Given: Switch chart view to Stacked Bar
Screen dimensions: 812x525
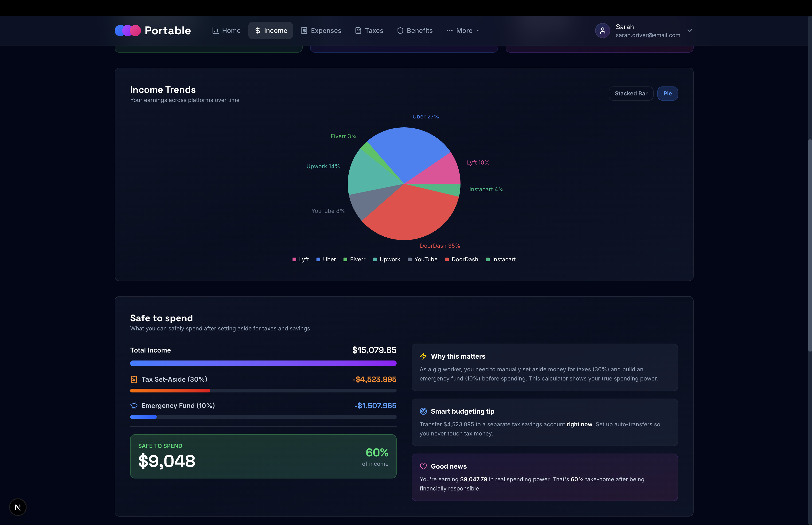Looking at the screenshot, I should (x=631, y=93).
